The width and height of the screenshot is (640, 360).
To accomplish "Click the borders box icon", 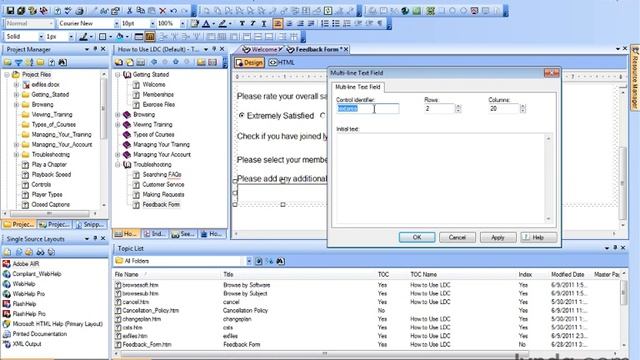I will coord(102,37).
